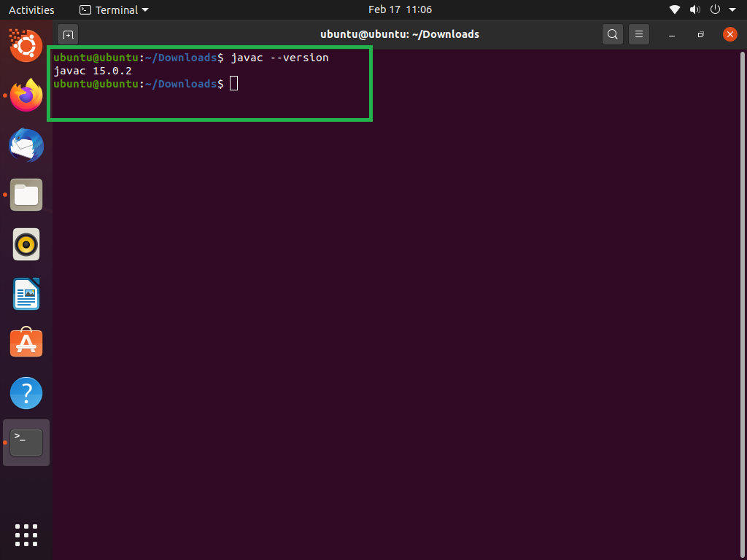Viewport: 747px width, 560px height.
Task: Click the terminal search icon
Action: [613, 34]
